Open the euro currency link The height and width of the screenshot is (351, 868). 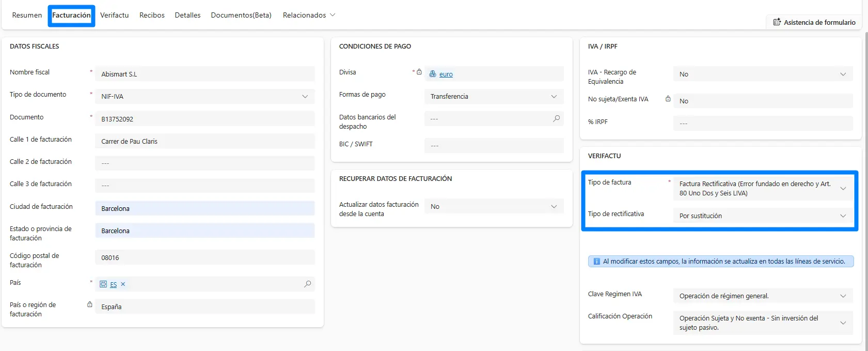[x=446, y=74]
